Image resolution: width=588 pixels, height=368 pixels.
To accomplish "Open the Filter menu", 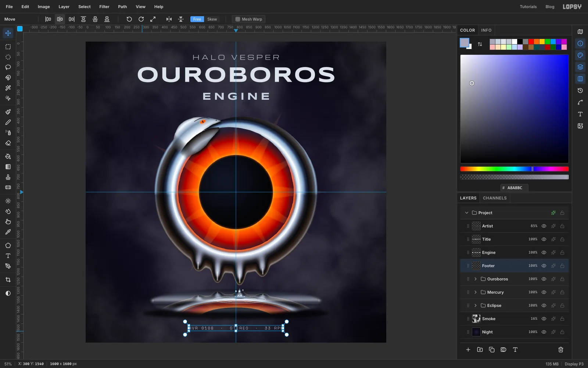I will click(104, 7).
